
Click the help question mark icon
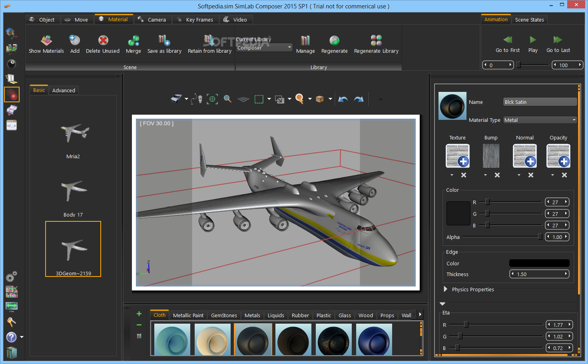(x=12, y=337)
